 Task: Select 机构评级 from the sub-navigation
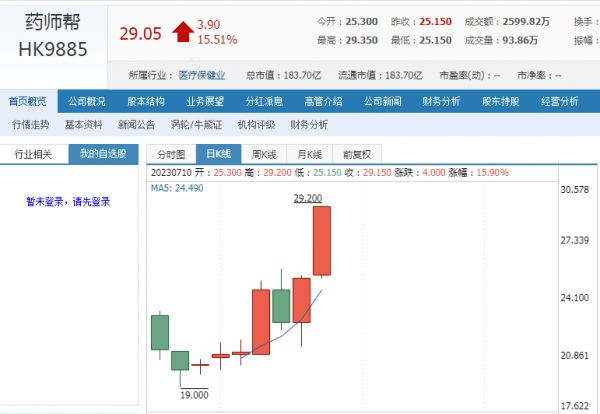255,125
